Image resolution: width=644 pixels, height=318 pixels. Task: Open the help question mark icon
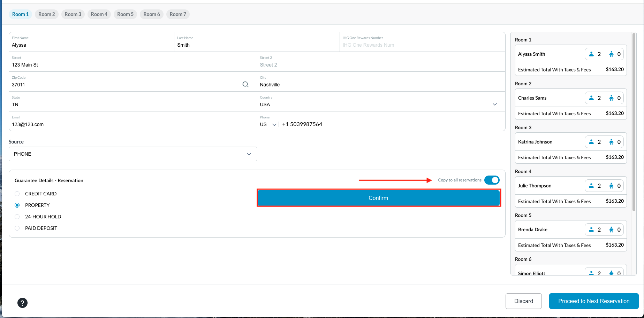22,303
